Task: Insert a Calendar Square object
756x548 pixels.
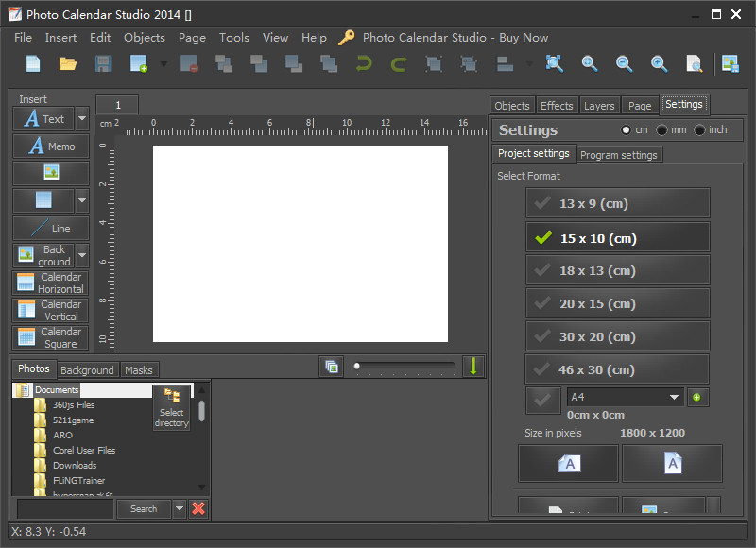Action: (x=51, y=337)
